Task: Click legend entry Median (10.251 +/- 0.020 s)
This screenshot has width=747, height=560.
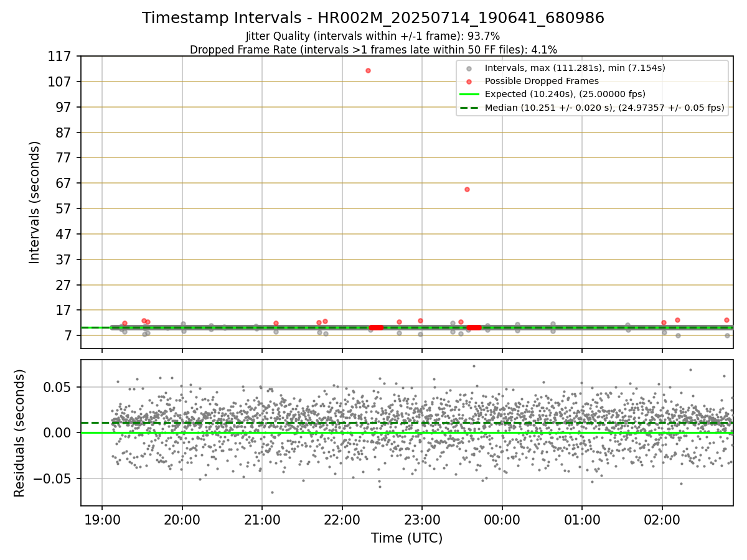Action: click(604, 108)
